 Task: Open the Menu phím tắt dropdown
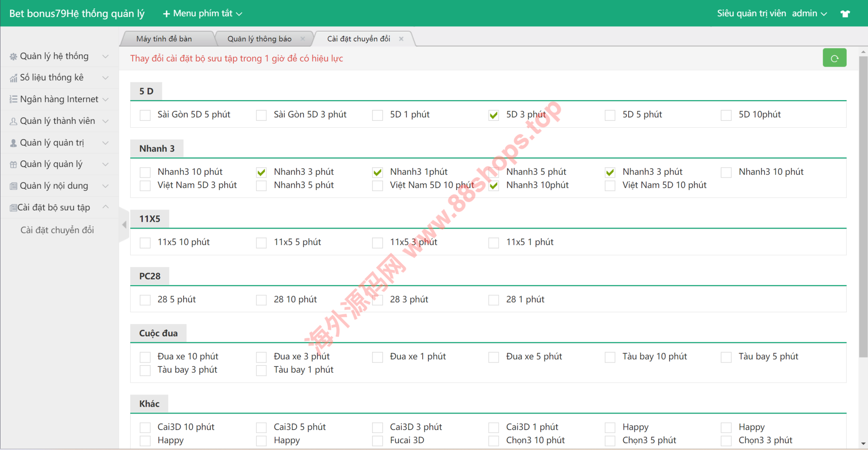coord(203,14)
